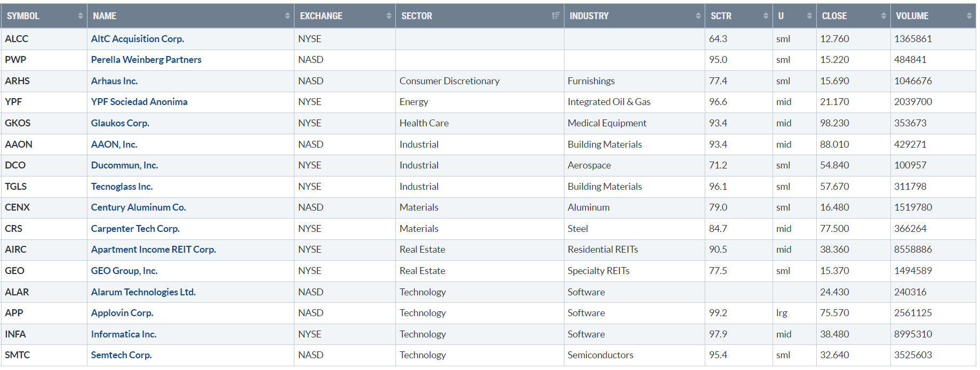Open YPF Sociedad Anonima stock link
This screenshot has height=370, width=980.
tap(139, 102)
